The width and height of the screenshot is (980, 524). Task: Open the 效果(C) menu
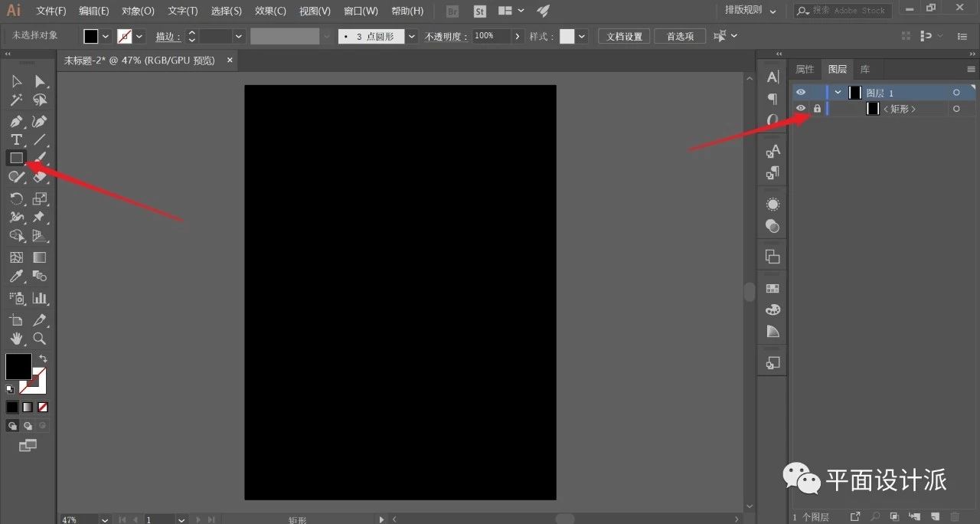click(x=270, y=11)
